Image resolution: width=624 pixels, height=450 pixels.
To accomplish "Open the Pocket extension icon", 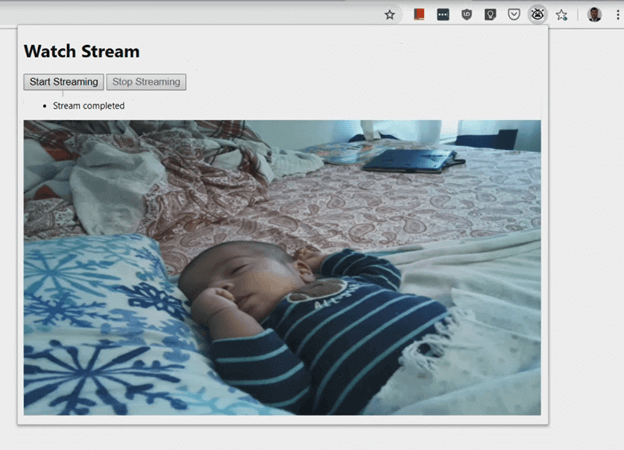I will [x=514, y=15].
